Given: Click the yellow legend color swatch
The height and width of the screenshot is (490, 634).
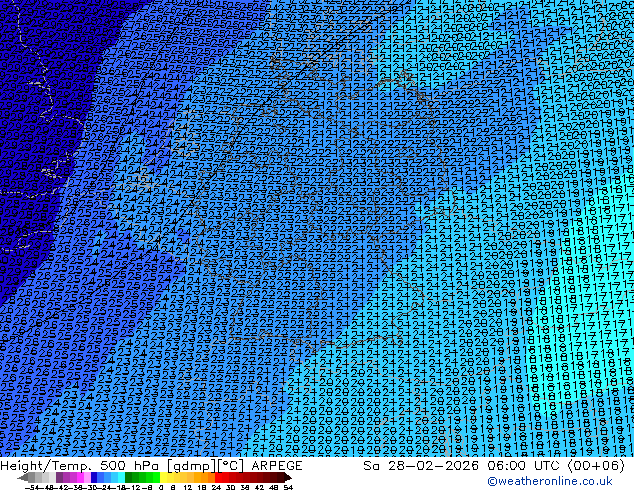Looking at the screenshot, I should [163, 477].
